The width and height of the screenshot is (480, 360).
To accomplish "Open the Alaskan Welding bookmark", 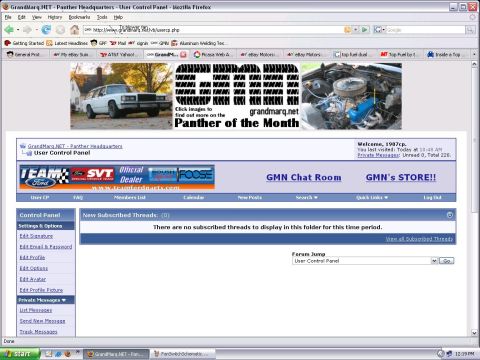I will (x=199, y=43).
